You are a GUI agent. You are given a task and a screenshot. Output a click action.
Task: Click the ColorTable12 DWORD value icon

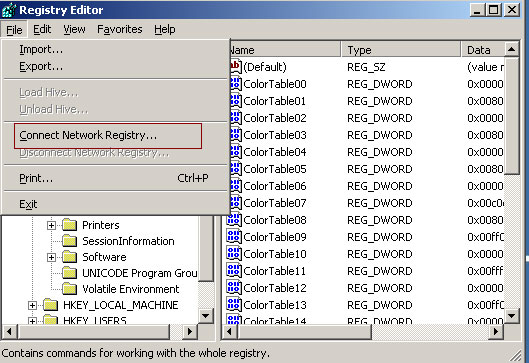click(x=234, y=288)
